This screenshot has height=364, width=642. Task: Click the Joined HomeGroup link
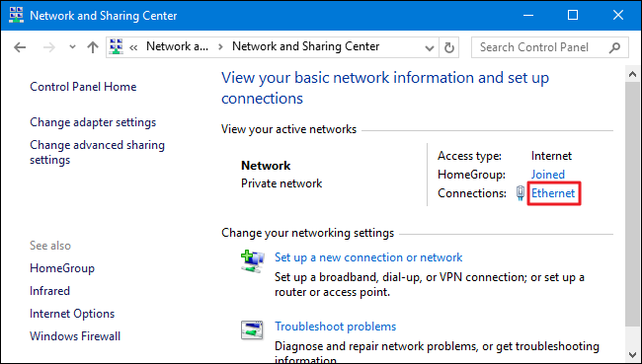tap(548, 175)
